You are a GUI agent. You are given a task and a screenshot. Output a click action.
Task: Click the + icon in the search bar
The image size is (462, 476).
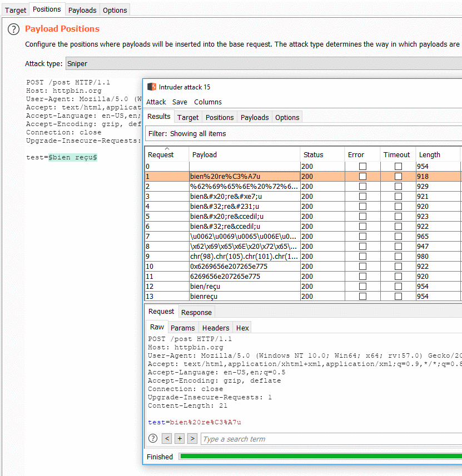(x=179, y=438)
